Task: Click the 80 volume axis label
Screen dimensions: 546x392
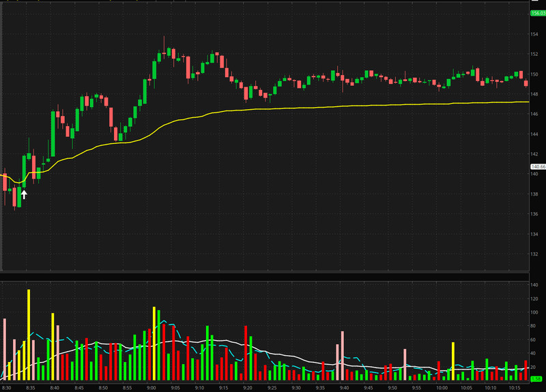Action: (x=533, y=326)
